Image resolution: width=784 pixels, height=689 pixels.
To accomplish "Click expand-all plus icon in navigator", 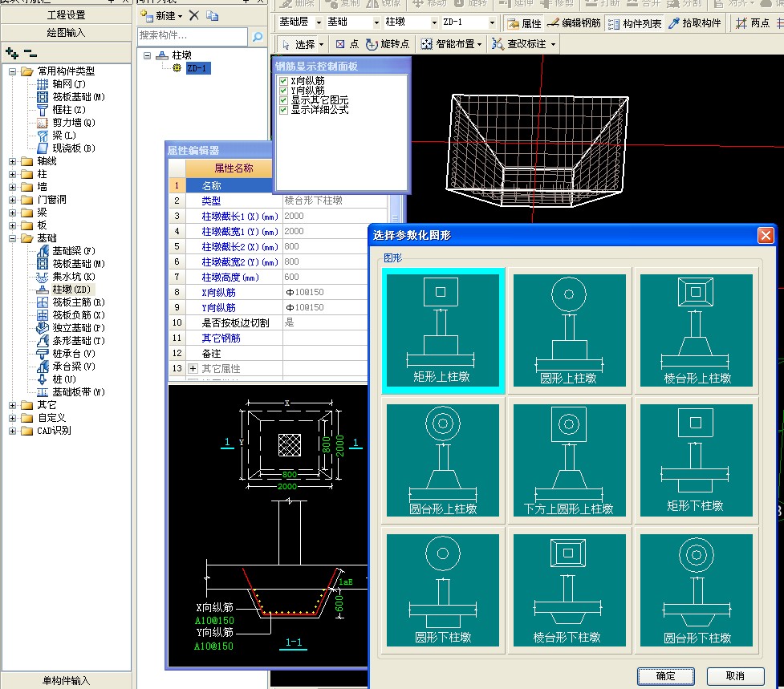I will [12, 52].
